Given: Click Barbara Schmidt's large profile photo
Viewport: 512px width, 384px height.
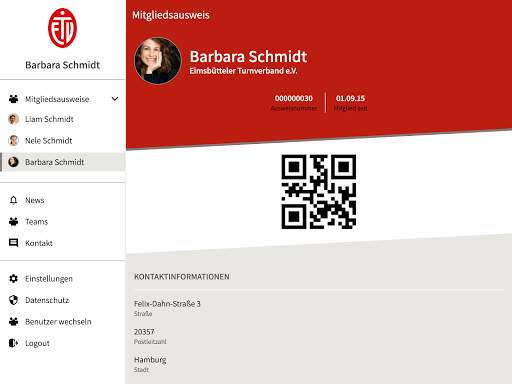Looking at the screenshot, I should click(x=158, y=60).
